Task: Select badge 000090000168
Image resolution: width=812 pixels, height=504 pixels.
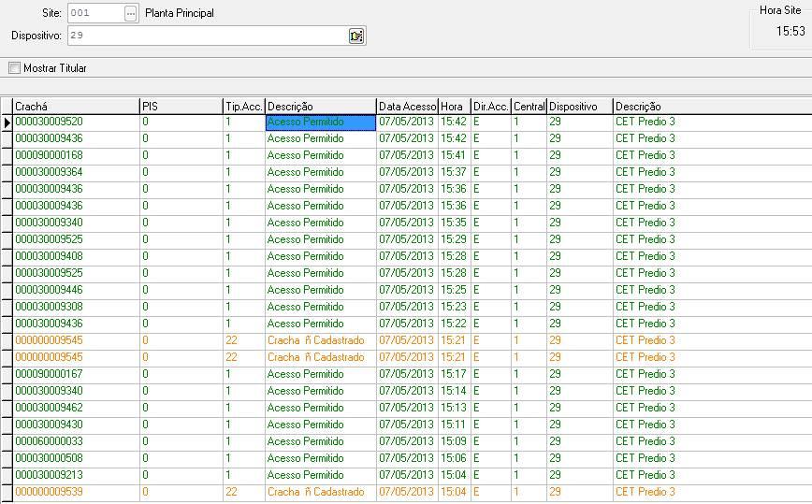Action: 49,155
